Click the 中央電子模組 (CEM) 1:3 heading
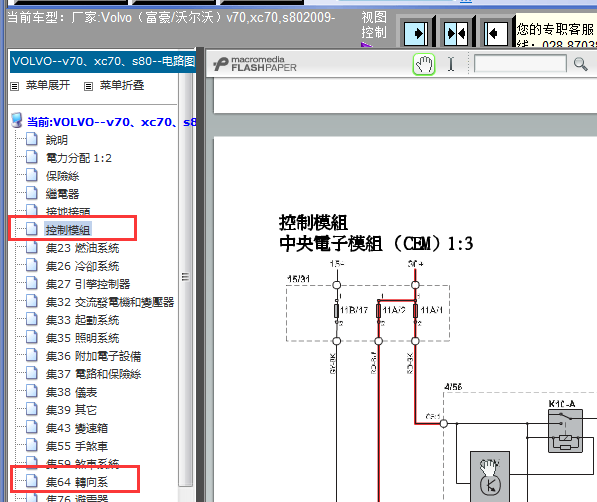The image size is (597, 502). click(x=376, y=244)
